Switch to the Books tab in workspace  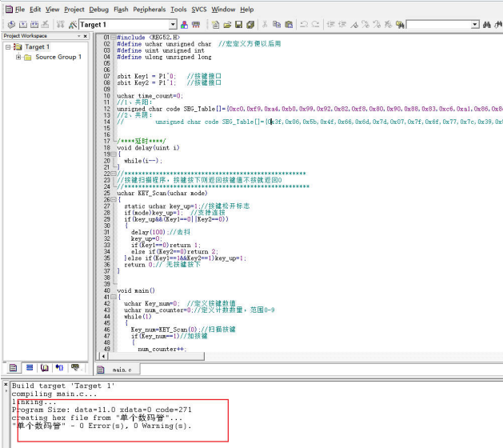tap(45, 368)
